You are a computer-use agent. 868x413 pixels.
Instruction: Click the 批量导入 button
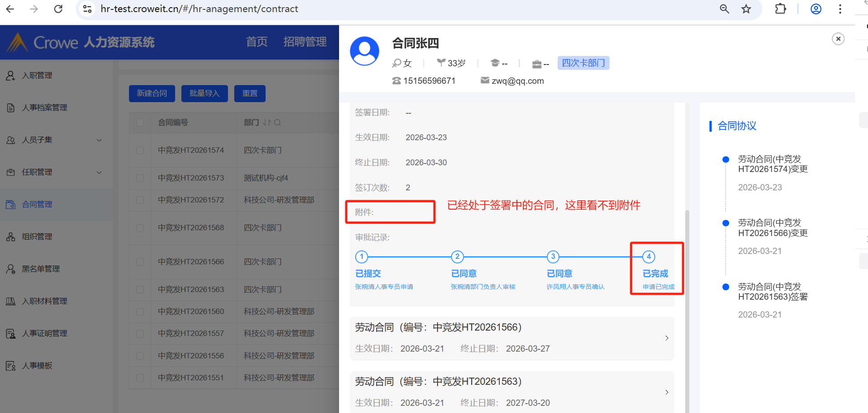205,94
